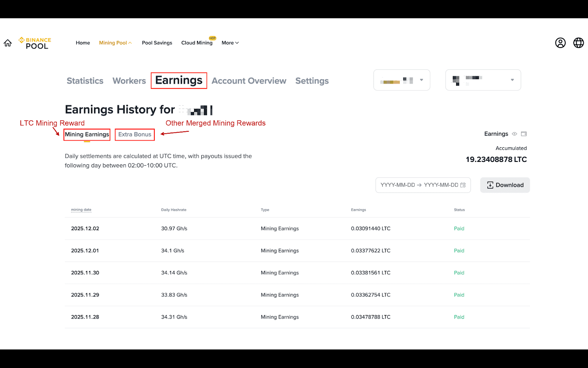Screen dimensions: 588x368
Task: Click Paid status for 2025.11.29
Action: pyautogui.click(x=459, y=295)
